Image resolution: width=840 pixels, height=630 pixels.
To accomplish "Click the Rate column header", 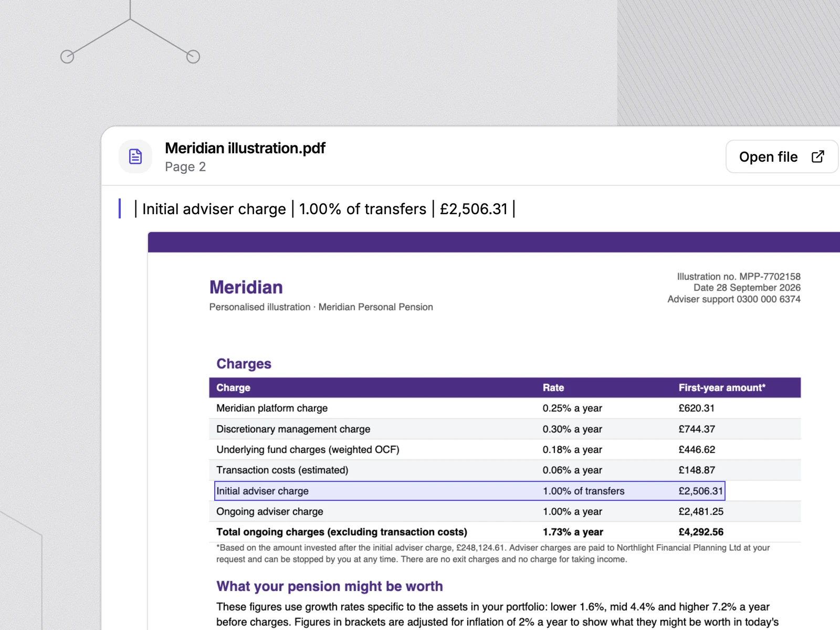I will click(553, 387).
